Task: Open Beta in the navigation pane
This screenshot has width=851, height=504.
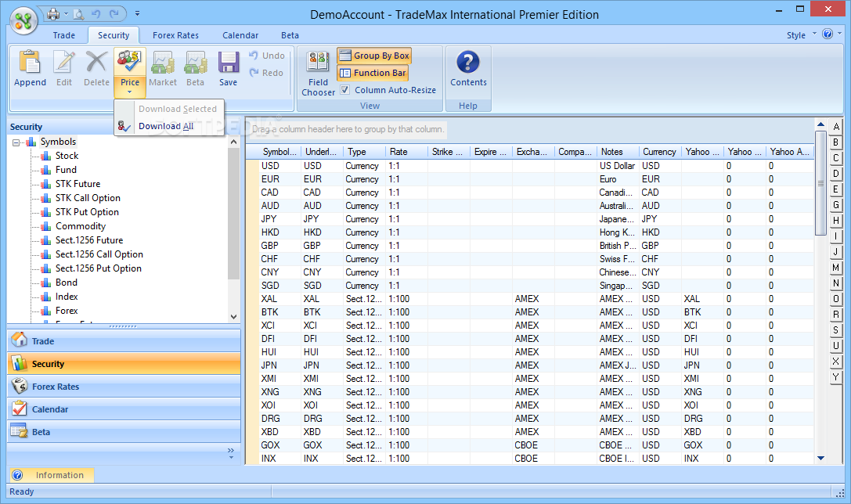Action: tap(124, 432)
